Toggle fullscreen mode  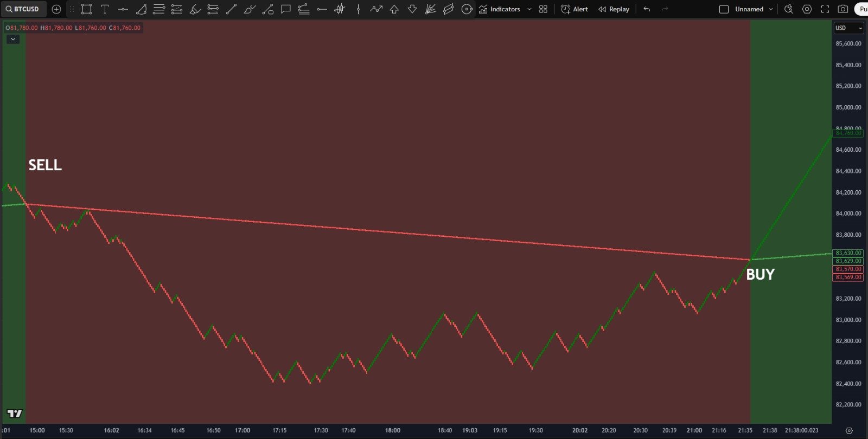pyautogui.click(x=825, y=9)
